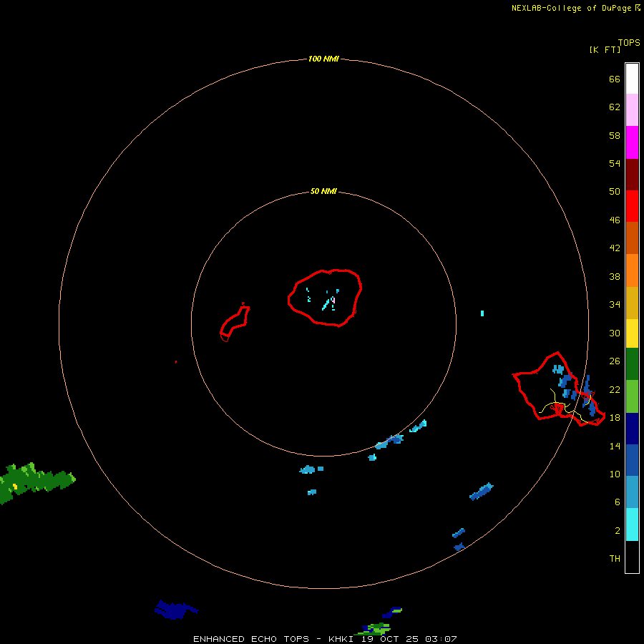Viewport: 644px width, 644px height.
Task: Click the bright orange legend swatch
Action: (x=632, y=270)
